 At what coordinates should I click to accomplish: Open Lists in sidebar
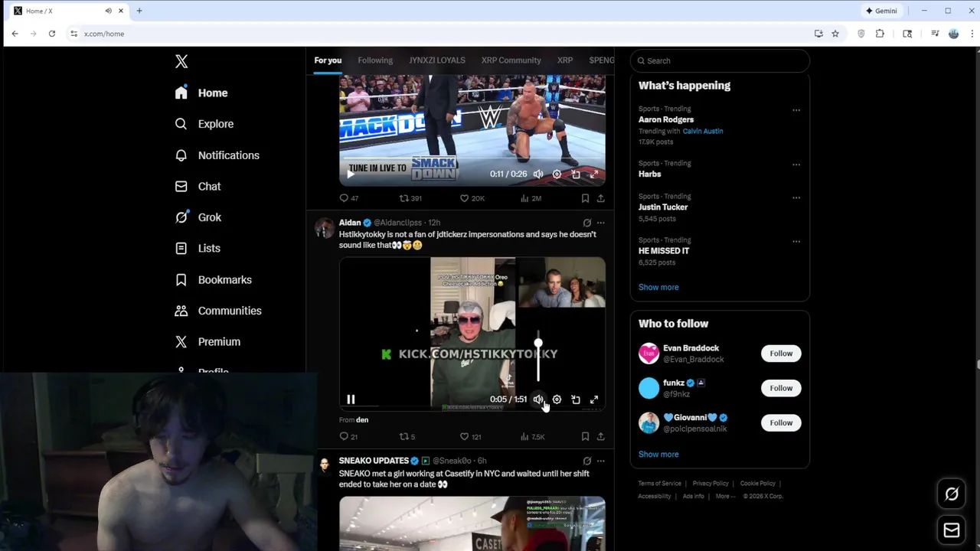(198, 248)
